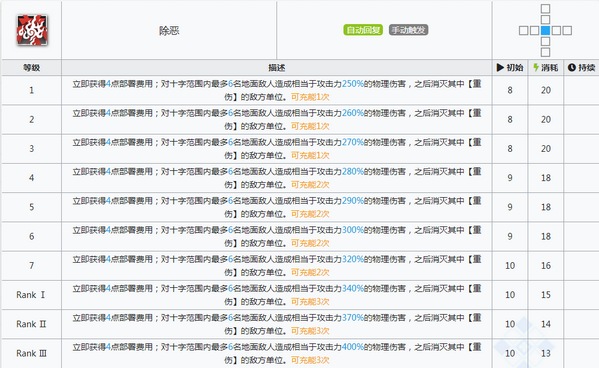The image size is (599, 368).
Task: Click the 消耗 column header label
Action: tap(550, 68)
